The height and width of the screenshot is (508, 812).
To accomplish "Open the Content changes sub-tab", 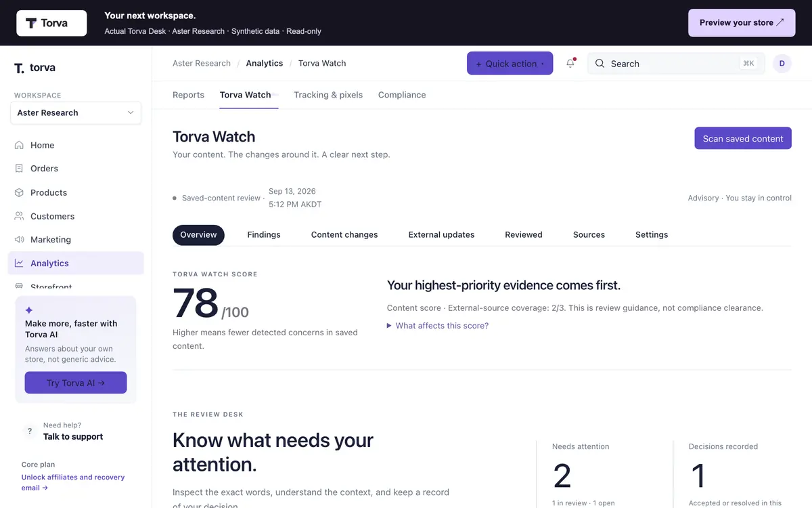I will tap(344, 234).
